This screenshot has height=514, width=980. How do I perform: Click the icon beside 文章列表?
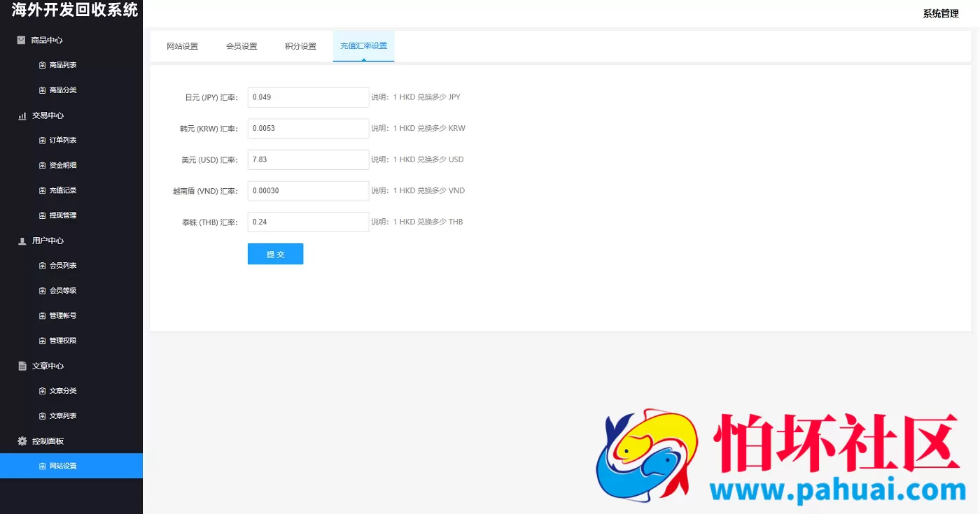pos(42,416)
